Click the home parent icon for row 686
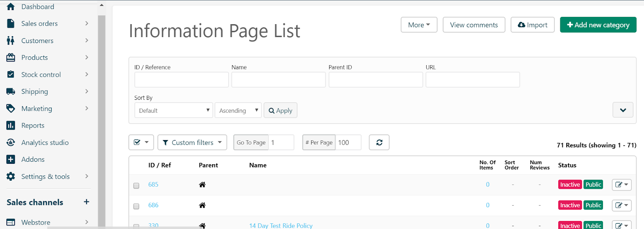Image resolution: width=644 pixels, height=229 pixels. pyautogui.click(x=202, y=205)
